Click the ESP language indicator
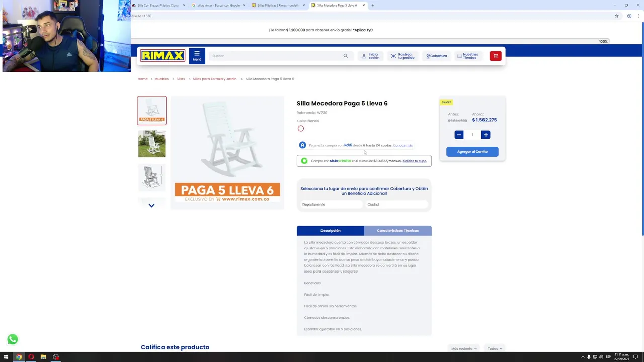The height and width of the screenshot is (362, 644). (608, 357)
